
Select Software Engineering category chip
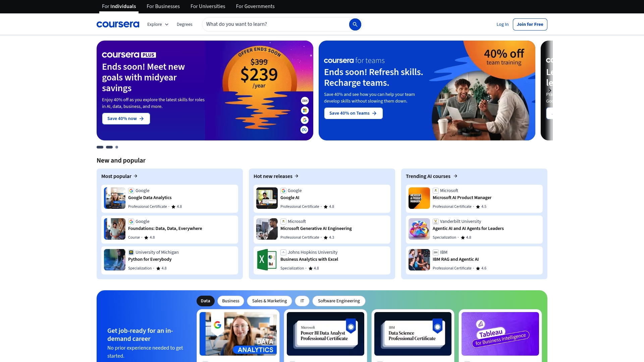coord(339,301)
